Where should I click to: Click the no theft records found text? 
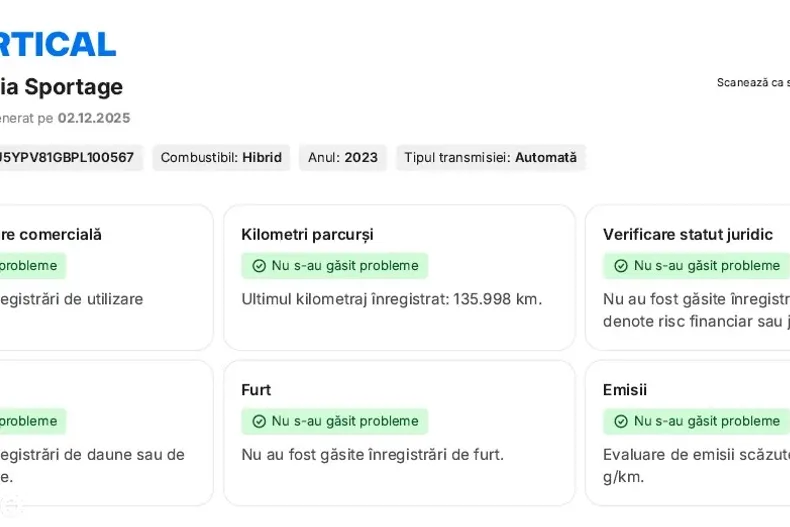373,454
